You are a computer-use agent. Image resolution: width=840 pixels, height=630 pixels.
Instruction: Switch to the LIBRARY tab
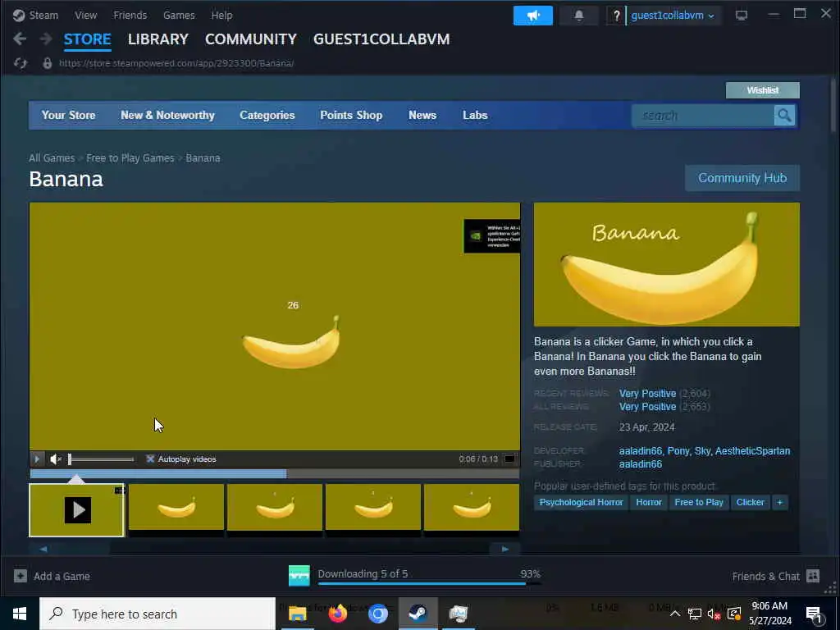click(158, 39)
